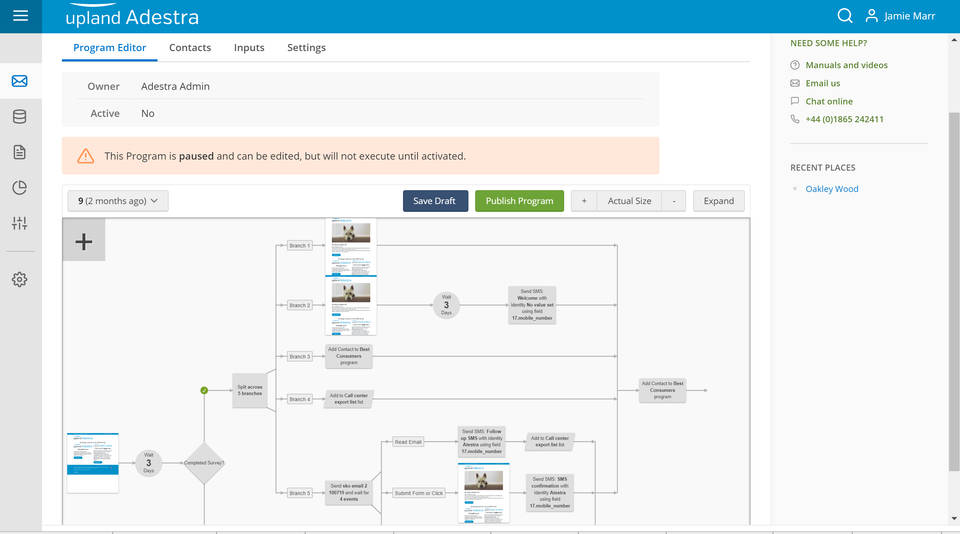Expand the version 9 dropdown
The width and height of the screenshot is (960, 534).
(118, 201)
